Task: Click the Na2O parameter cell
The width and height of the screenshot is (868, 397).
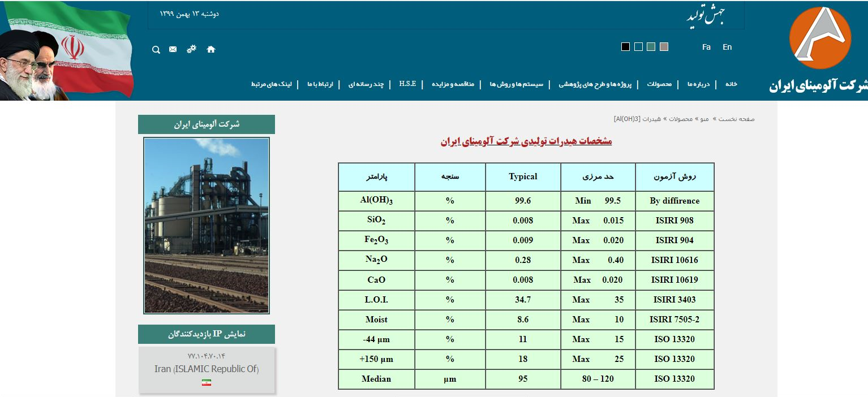Action: (x=376, y=260)
